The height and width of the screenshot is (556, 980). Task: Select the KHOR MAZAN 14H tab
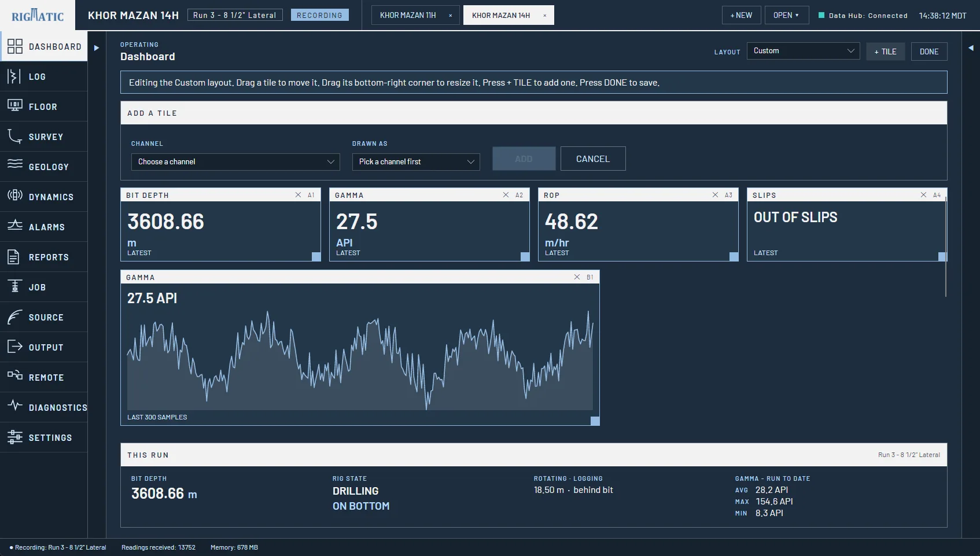click(x=501, y=15)
